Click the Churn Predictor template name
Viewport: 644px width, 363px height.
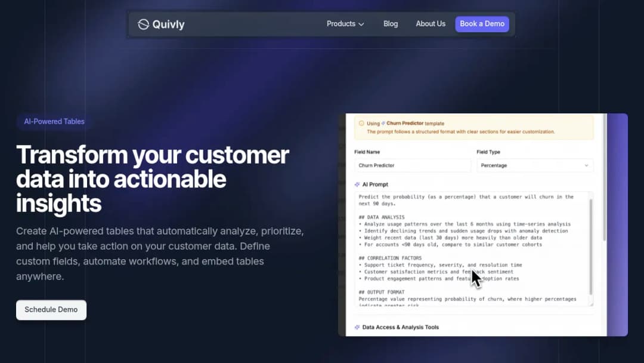click(404, 124)
